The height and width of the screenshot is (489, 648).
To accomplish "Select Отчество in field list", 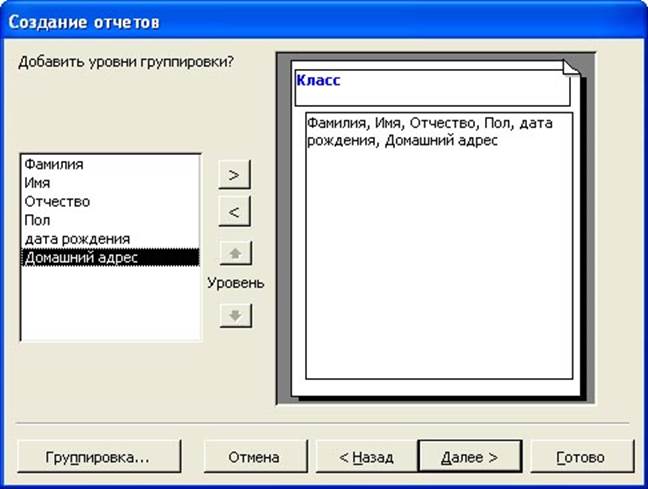I will pos(110,202).
